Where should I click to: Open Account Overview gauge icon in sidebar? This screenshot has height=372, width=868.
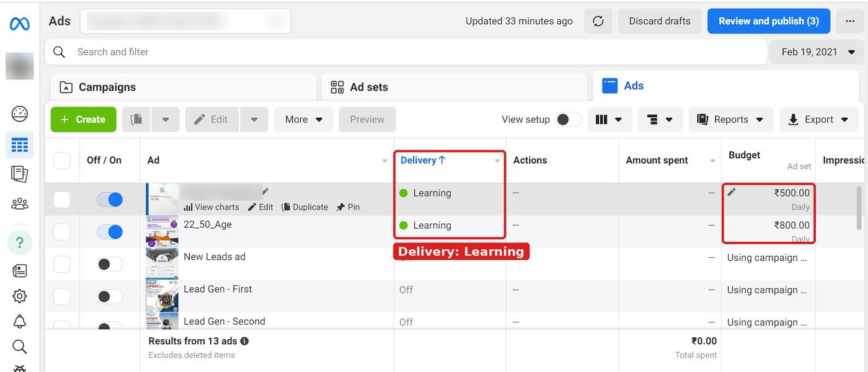coord(20,114)
